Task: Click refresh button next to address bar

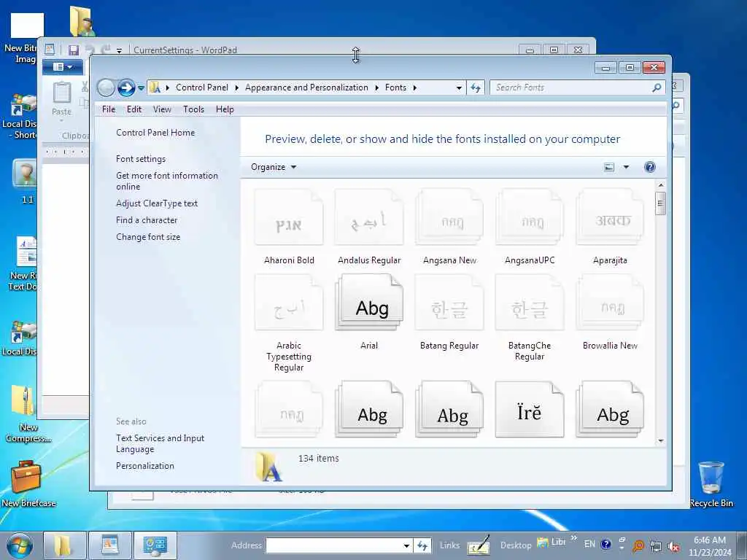Action: tap(476, 87)
